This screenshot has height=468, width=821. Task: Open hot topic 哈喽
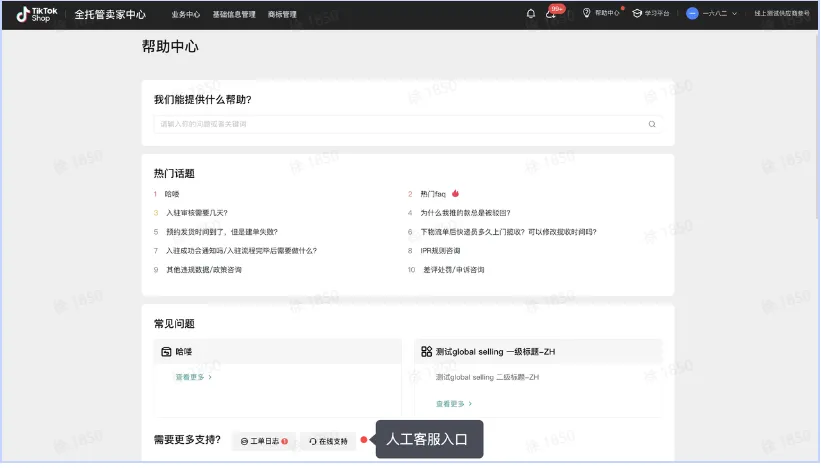coord(172,194)
